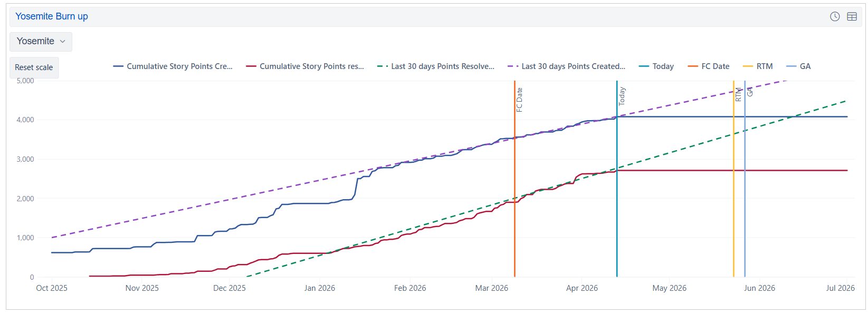Screen dimensions: 868x314
Task: Toggle the RTM legend entry
Action: [764, 66]
